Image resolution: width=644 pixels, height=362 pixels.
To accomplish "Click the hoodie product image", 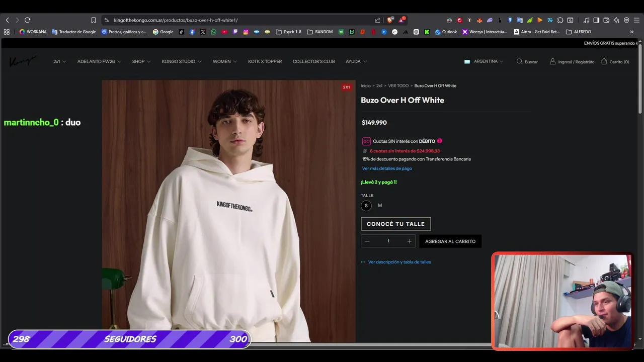I will point(228,211).
